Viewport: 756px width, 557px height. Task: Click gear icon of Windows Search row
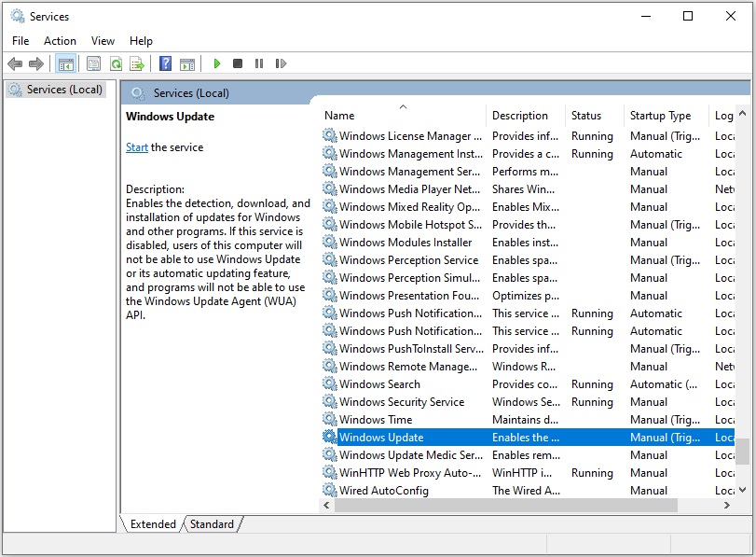click(x=330, y=383)
